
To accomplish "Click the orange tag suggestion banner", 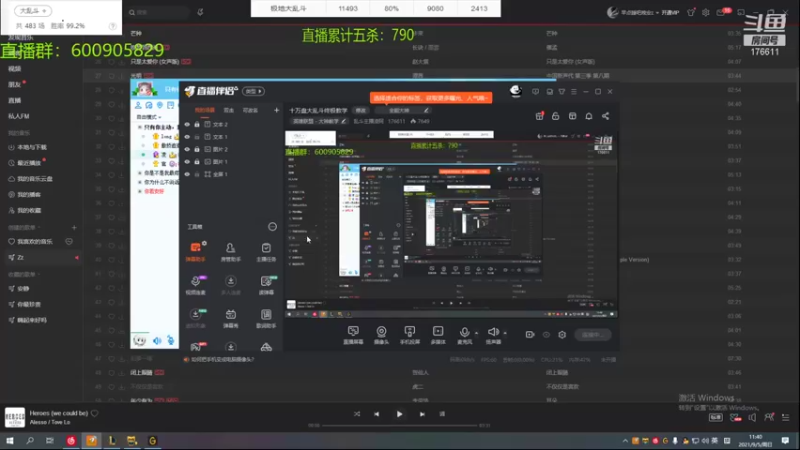I will tap(431, 98).
